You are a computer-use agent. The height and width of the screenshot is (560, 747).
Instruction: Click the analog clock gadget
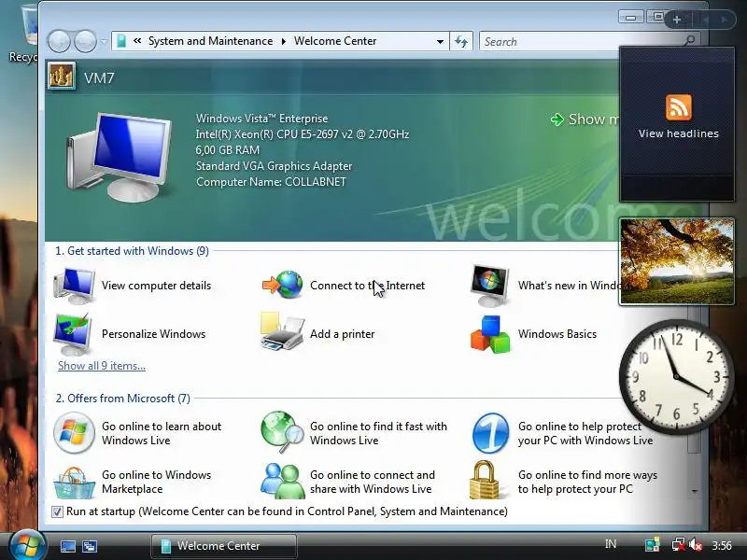click(676, 376)
